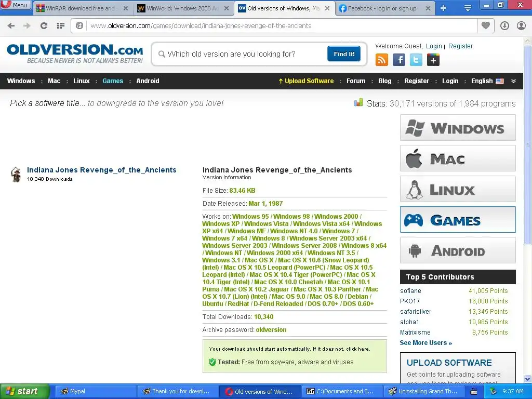
Task: Click the Find It! button
Action: tap(344, 54)
